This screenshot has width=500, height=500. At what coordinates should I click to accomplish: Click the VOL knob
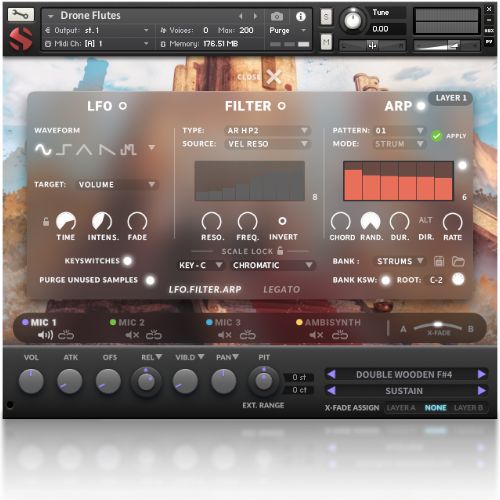tap(31, 381)
